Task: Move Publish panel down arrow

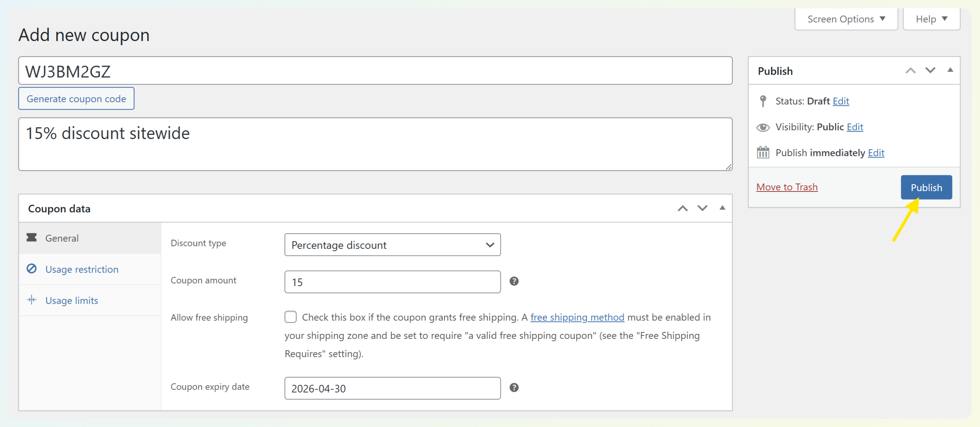Action: click(930, 71)
